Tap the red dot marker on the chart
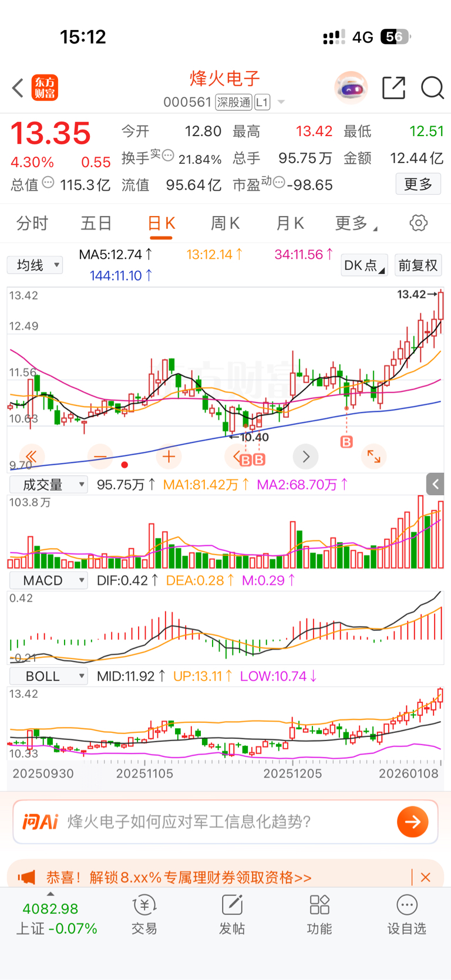 pos(124,465)
